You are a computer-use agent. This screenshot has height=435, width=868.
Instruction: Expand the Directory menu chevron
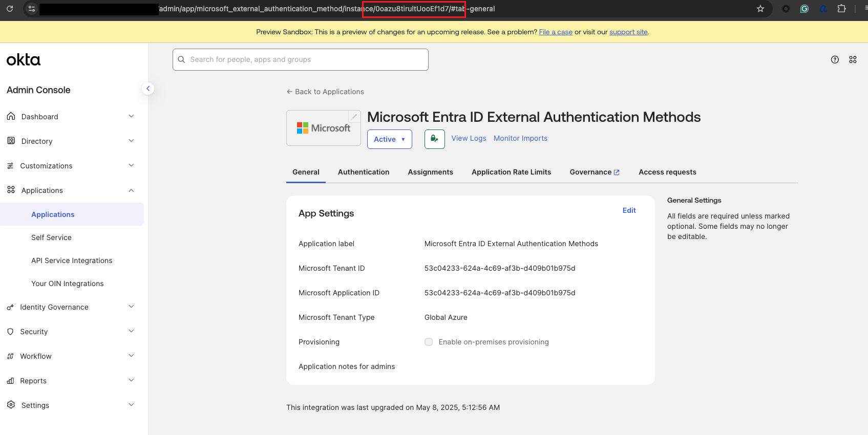(131, 141)
